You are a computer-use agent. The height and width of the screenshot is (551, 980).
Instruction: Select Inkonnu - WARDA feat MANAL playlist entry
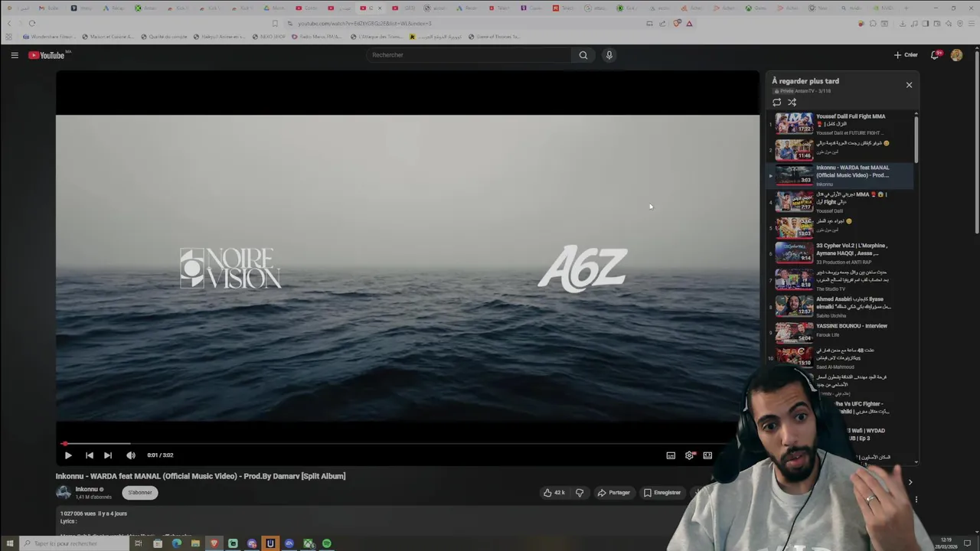pyautogui.click(x=841, y=175)
